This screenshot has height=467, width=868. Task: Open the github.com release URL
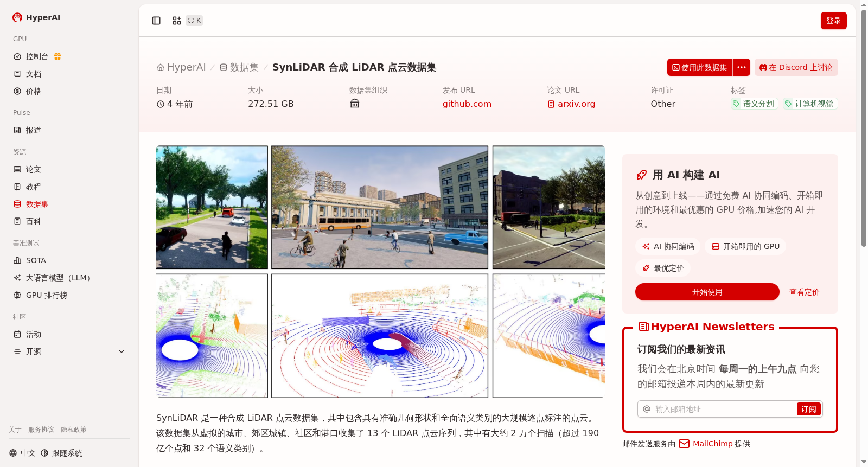(x=467, y=104)
